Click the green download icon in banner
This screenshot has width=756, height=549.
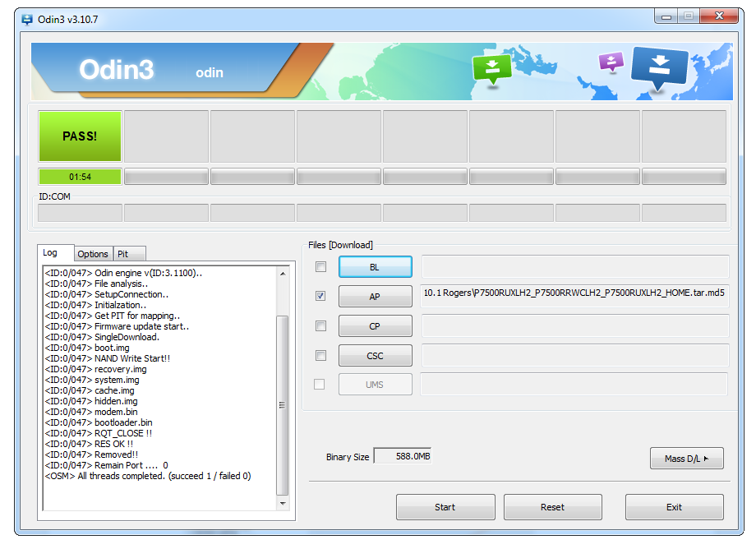[x=491, y=69]
